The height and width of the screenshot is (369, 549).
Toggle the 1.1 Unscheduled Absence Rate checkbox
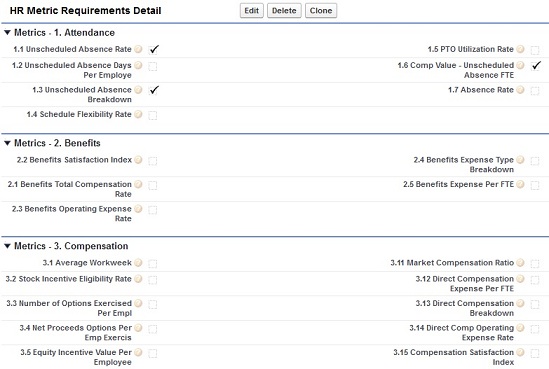pyautogui.click(x=153, y=50)
